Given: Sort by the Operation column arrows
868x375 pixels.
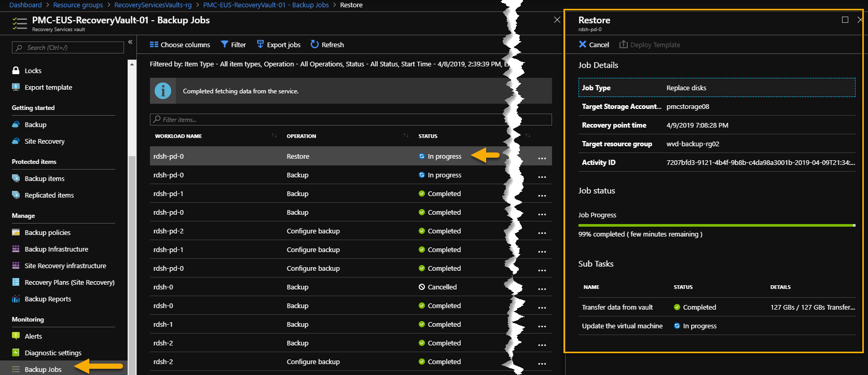Looking at the screenshot, I should click(406, 136).
